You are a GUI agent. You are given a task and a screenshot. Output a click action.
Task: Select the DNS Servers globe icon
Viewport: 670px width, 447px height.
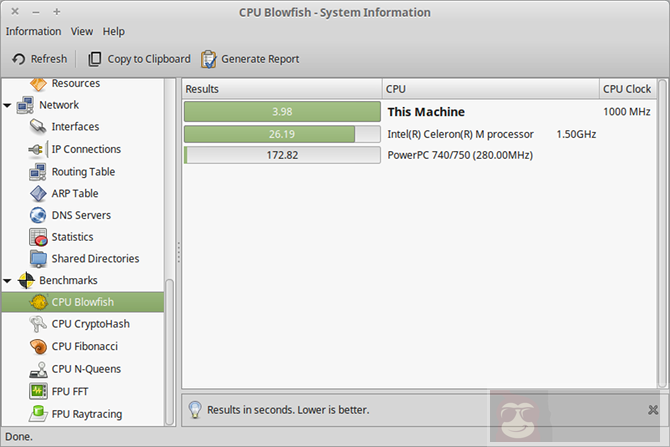(x=38, y=215)
